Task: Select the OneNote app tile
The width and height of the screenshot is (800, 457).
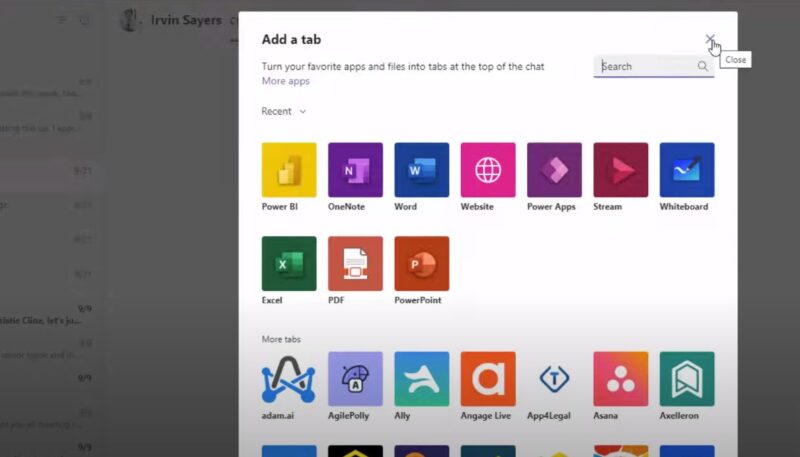Action: click(355, 170)
